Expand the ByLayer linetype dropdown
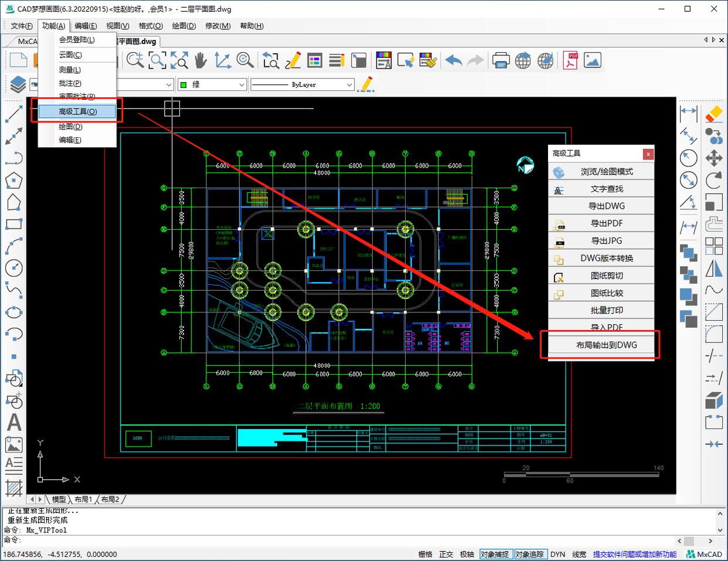 point(349,85)
